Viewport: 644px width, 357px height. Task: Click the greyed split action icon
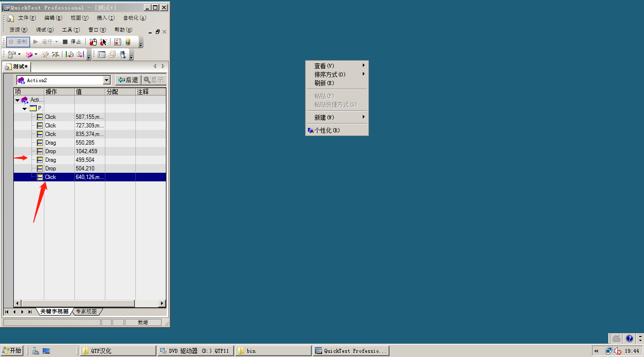(x=45, y=55)
